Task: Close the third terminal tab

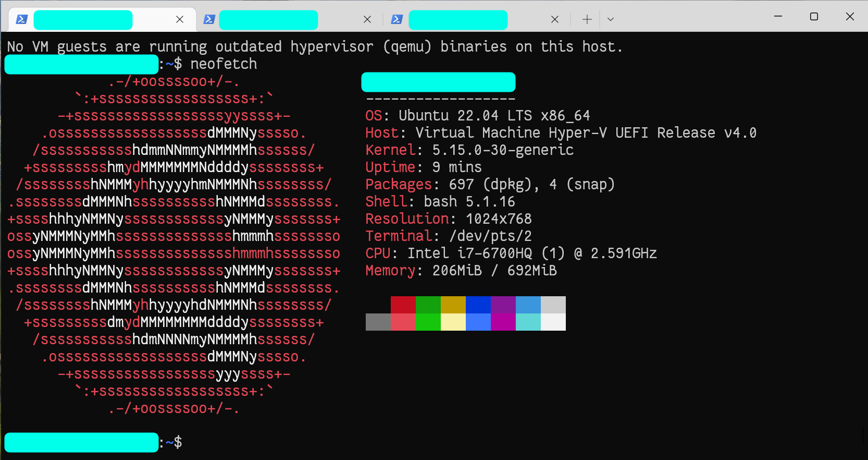Action: [x=555, y=19]
